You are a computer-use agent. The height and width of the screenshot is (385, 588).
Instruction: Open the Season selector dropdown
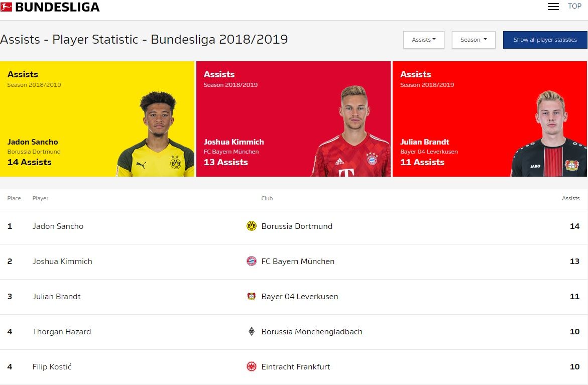[473, 40]
